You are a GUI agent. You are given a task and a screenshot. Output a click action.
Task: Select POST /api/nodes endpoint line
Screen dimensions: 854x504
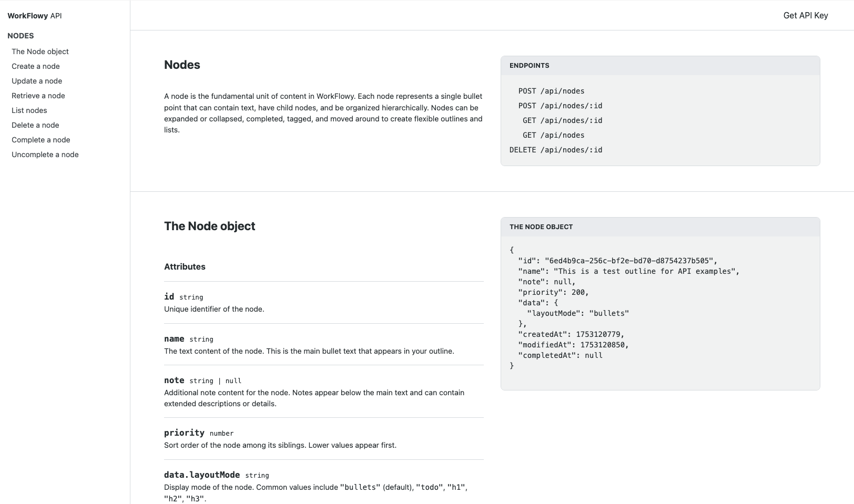[551, 91]
